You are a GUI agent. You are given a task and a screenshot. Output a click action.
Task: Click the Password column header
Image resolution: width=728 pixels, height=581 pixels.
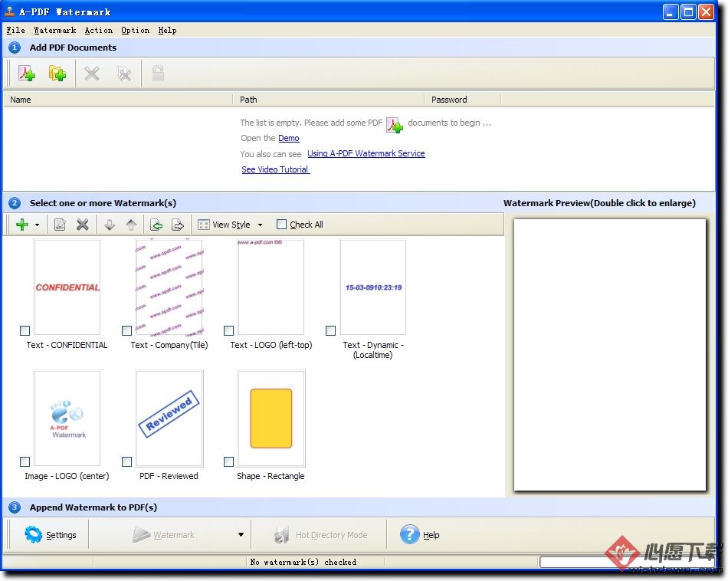click(462, 100)
